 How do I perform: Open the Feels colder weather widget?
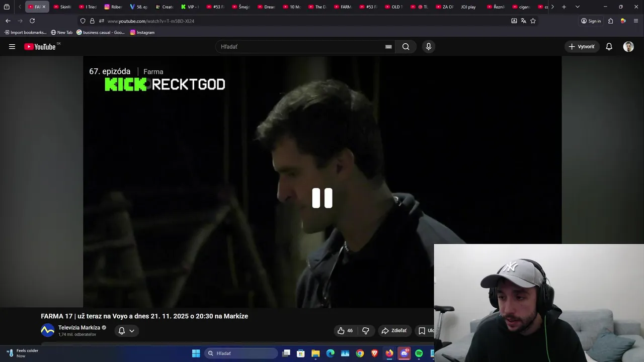coord(23,353)
